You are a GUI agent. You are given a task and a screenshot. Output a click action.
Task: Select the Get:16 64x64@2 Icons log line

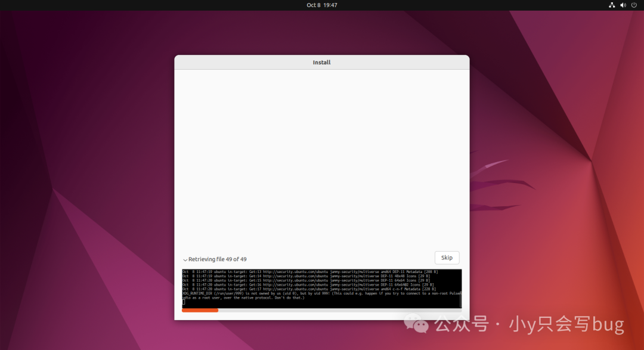pos(310,284)
